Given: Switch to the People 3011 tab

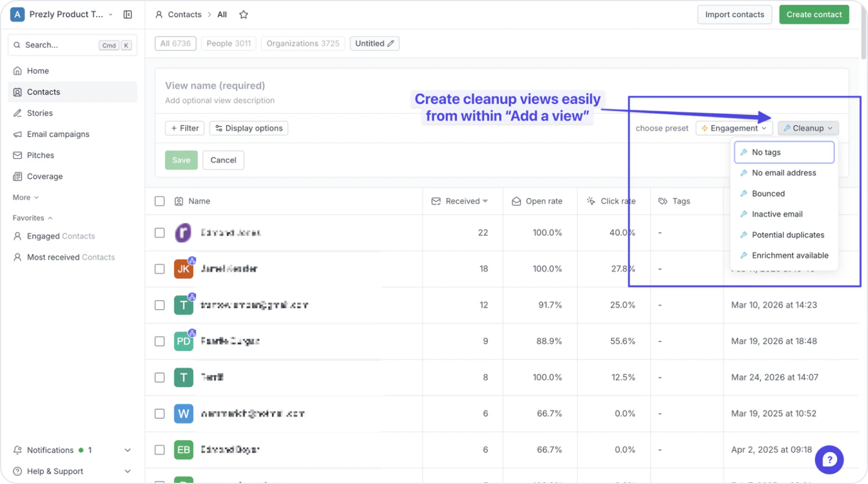Looking at the screenshot, I should [x=229, y=43].
